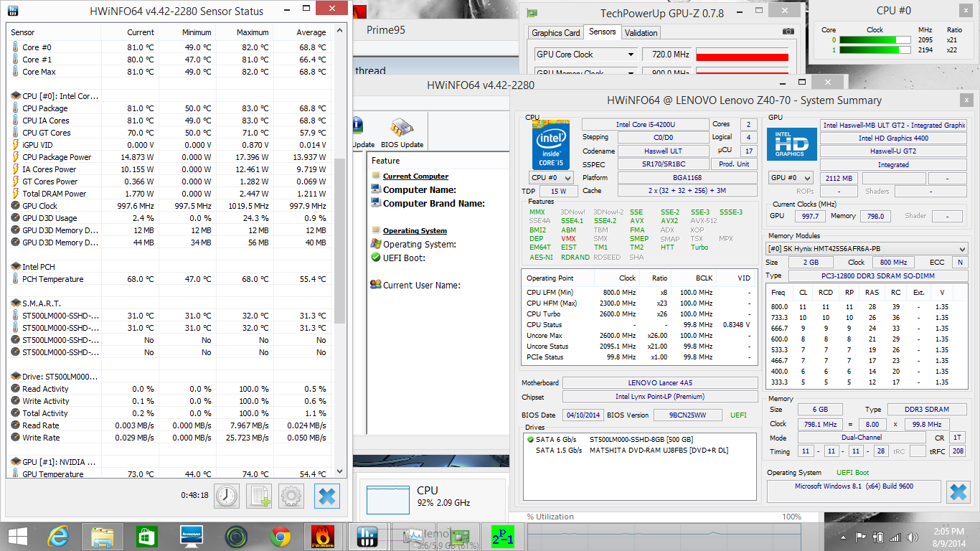Screen dimensions: 980x551
Task: Click the Average column header
Action: pos(302,32)
